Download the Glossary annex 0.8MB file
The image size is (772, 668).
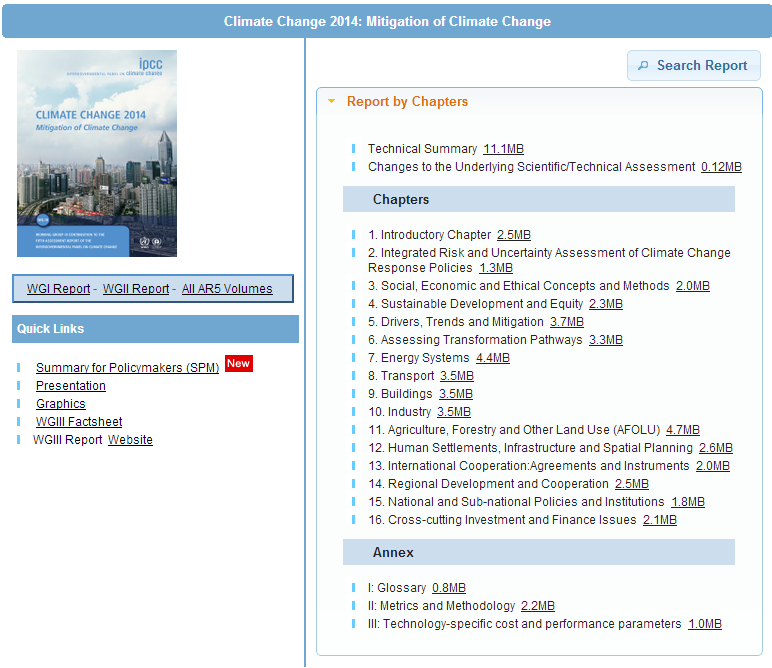[x=449, y=588]
